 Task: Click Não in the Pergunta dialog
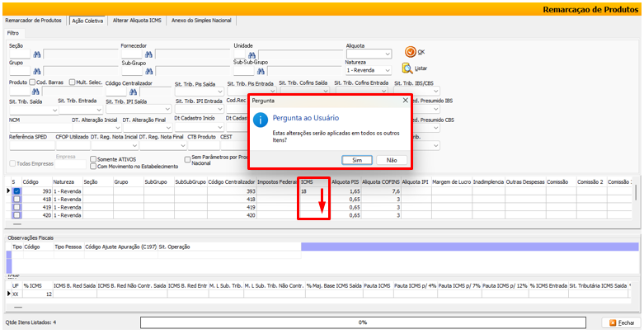(391, 159)
